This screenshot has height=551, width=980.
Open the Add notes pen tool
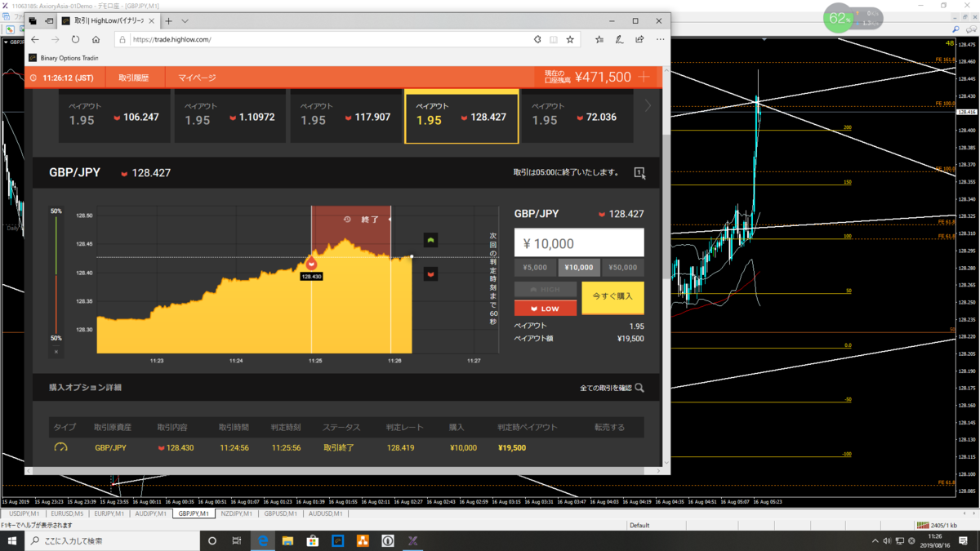coord(620,39)
